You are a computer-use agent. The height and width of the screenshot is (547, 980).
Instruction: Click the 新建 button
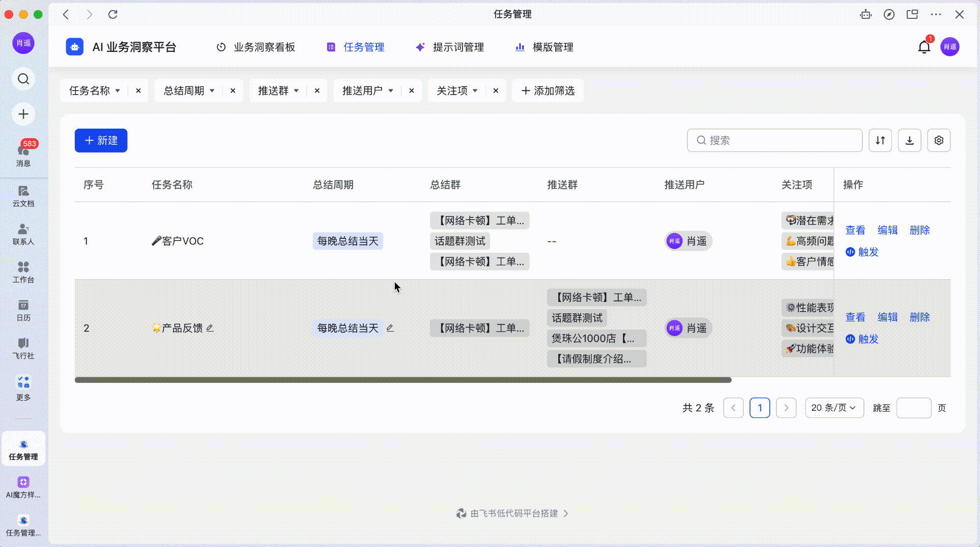click(x=101, y=140)
